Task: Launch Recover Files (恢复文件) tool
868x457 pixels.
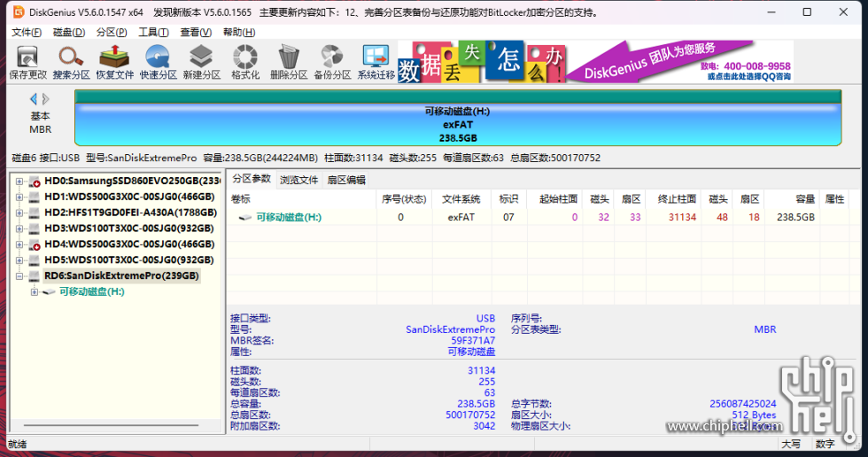Action: pyautogui.click(x=114, y=63)
